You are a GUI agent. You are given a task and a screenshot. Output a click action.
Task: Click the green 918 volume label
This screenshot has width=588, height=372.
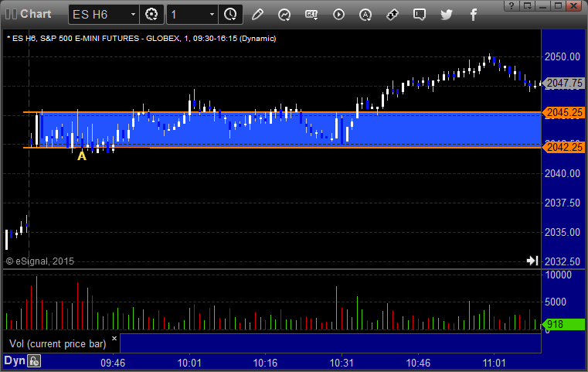[x=563, y=324]
